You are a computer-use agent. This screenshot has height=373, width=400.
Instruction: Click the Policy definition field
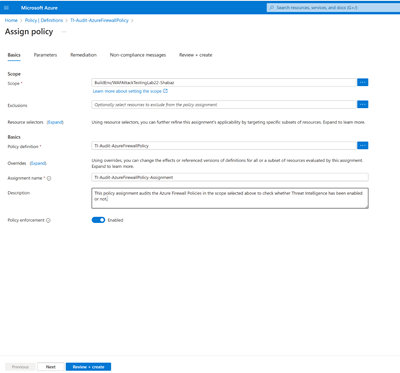click(224, 146)
